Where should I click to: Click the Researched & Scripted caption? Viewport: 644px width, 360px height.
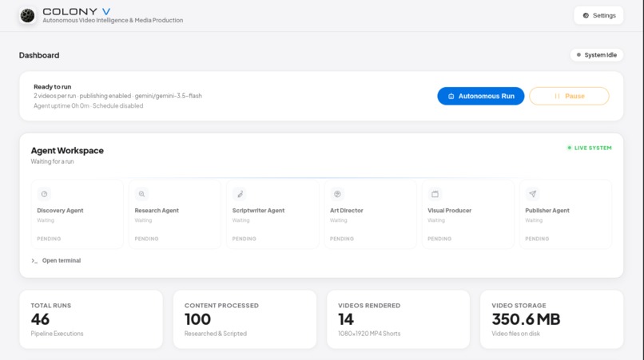point(216,334)
